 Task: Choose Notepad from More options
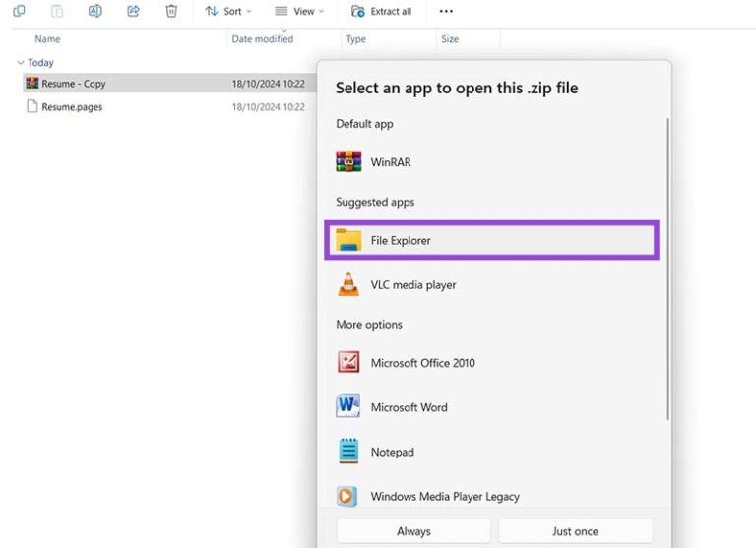pyautogui.click(x=491, y=452)
